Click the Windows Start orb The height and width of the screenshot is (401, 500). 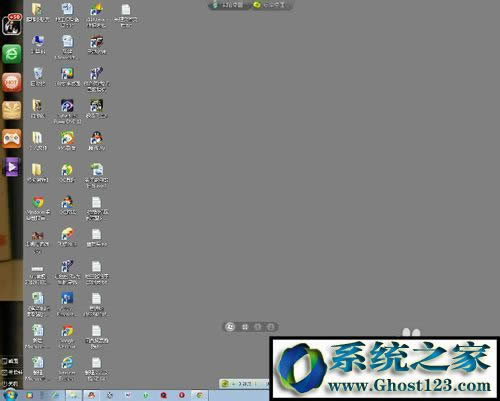click(x=10, y=395)
